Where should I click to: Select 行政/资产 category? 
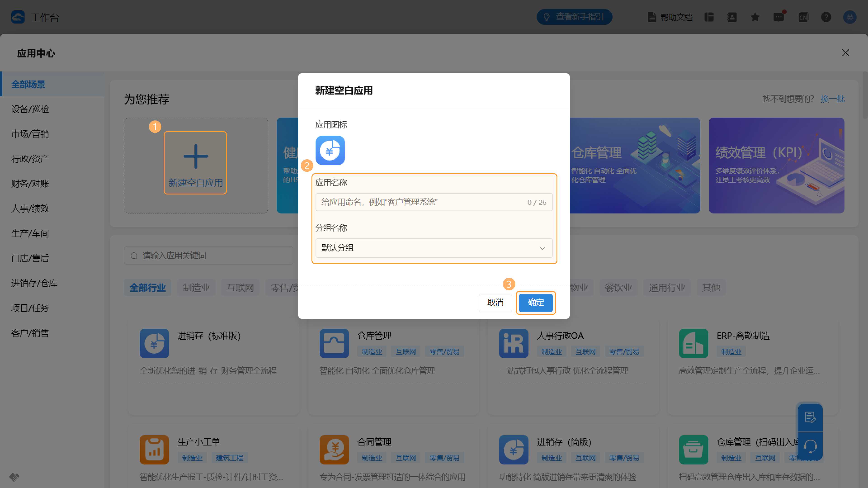point(52,159)
